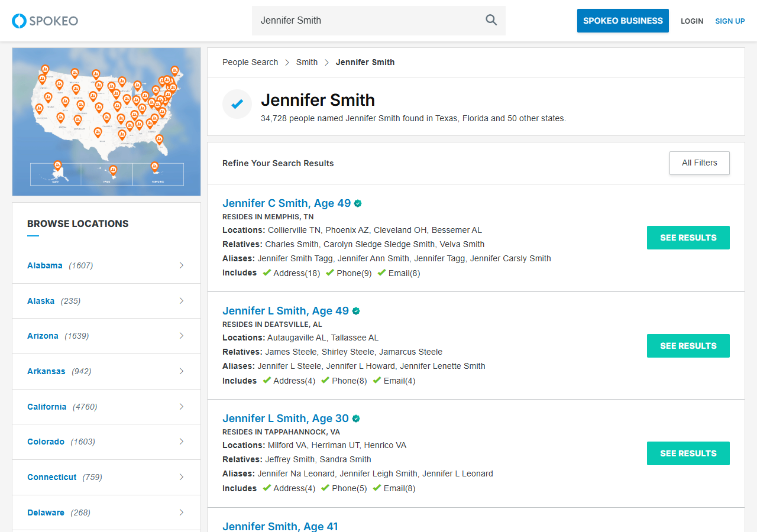Select the Puerto Rico map pin
This screenshot has height=532, width=757.
[x=154, y=167]
